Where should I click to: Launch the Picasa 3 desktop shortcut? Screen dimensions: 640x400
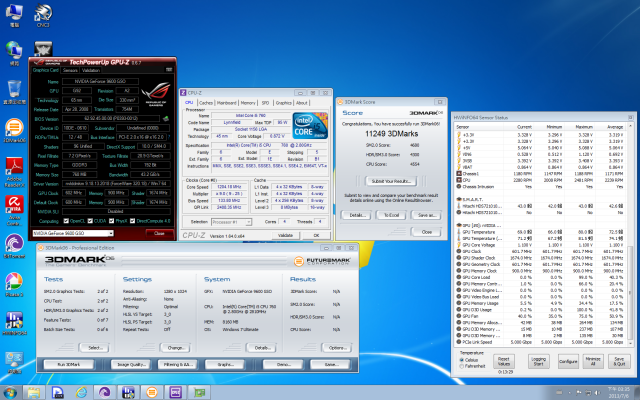pos(14,284)
